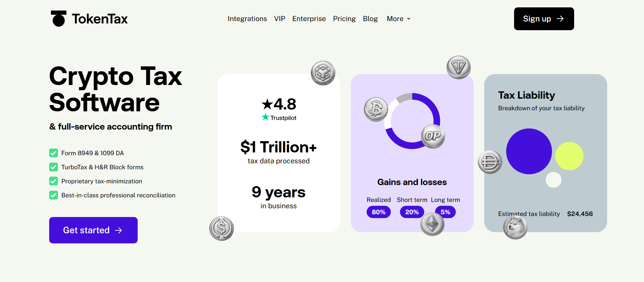Click the Ethereum coin icon
The height and width of the screenshot is (282, 644).
(x=432, y=224)
